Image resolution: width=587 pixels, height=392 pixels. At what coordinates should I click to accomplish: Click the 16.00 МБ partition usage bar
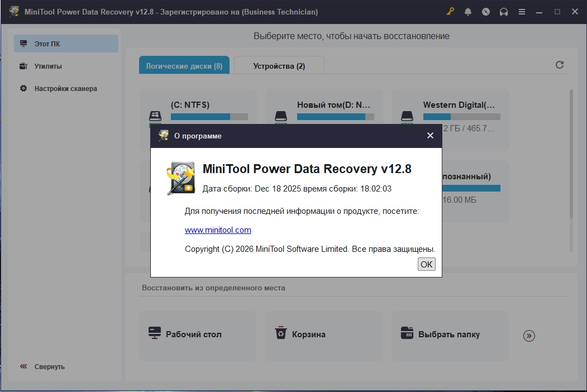(x=471, y=188)
